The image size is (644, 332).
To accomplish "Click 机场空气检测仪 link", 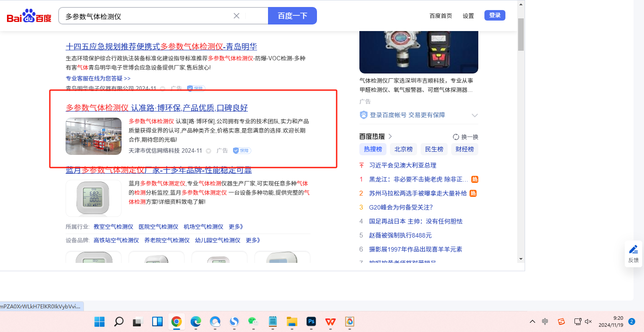I will [x=203, y=227].
